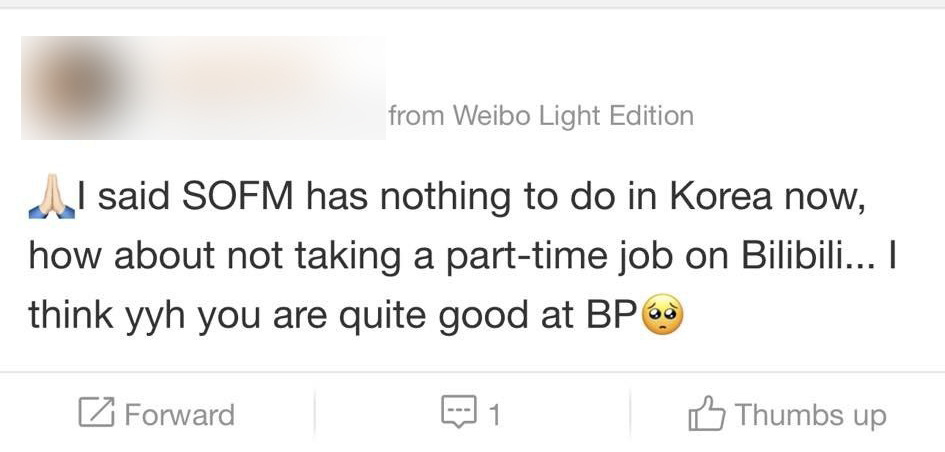
Task: Click the comment count number 1
Action: point(494,415)
